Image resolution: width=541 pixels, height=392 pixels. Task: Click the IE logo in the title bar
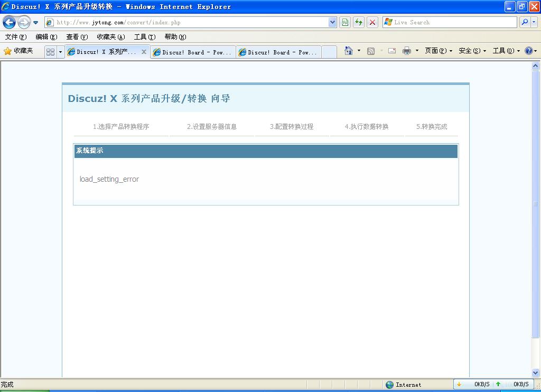click(x=5, y=6)
